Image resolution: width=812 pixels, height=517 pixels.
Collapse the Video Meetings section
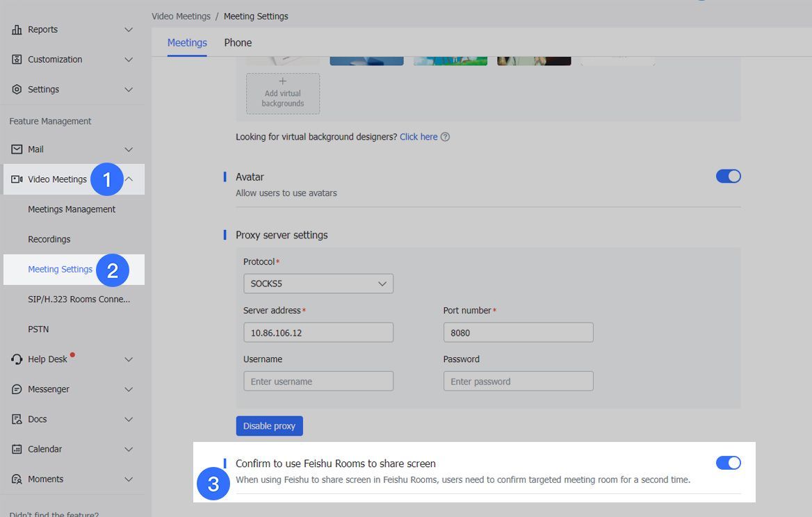(x=128, y=179)
